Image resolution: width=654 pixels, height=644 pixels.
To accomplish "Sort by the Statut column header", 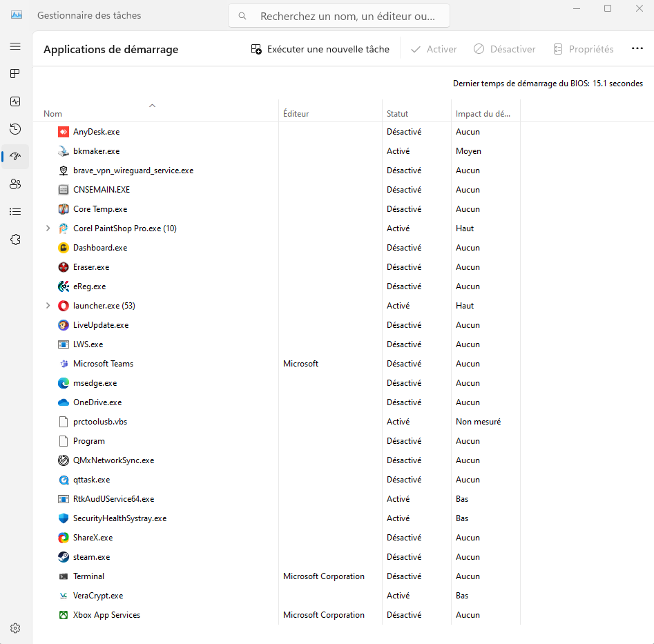I will (x=398, y=114).
